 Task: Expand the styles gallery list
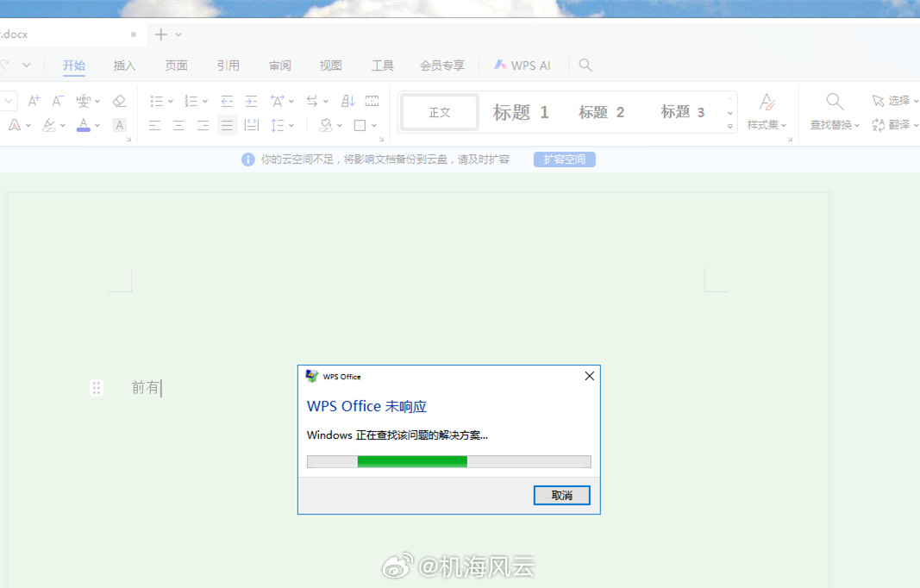click(730, 126)
